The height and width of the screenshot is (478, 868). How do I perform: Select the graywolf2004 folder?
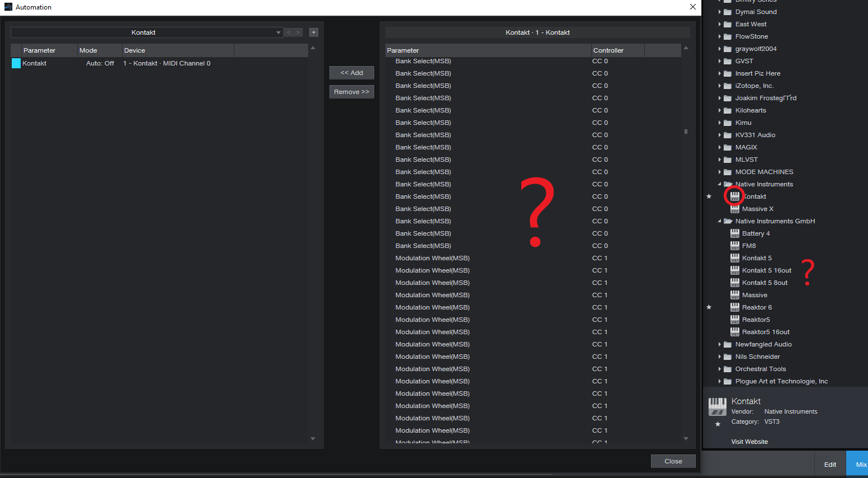click(756, 49)
